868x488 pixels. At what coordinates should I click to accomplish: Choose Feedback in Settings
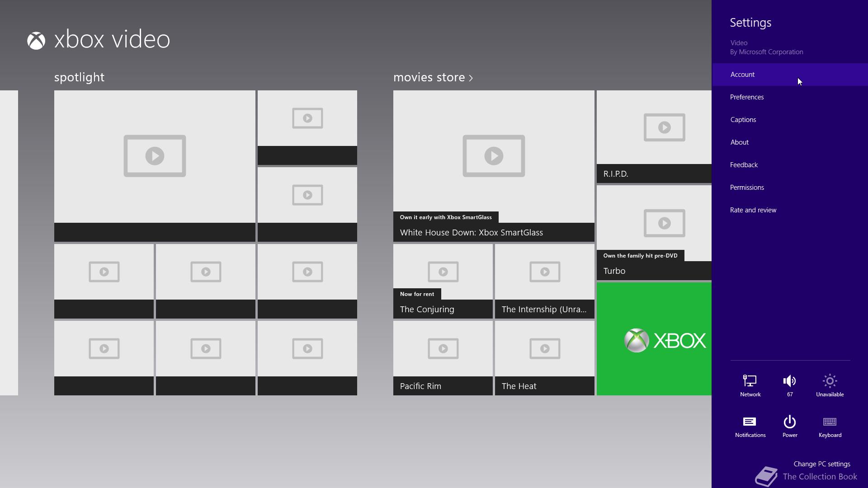790,165
